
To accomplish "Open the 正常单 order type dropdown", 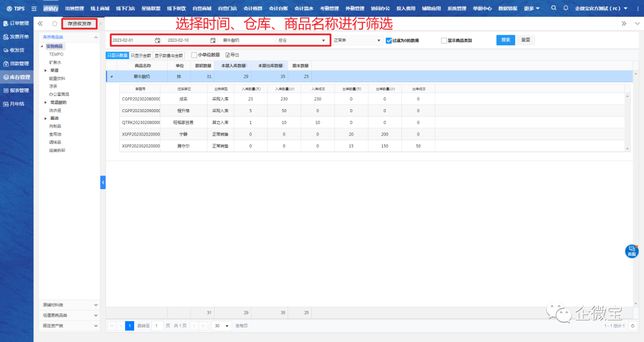I will (x=357, y=41).
